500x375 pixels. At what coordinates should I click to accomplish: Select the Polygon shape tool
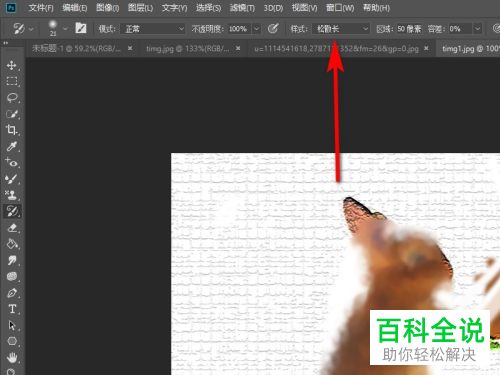tap(12, 341)
